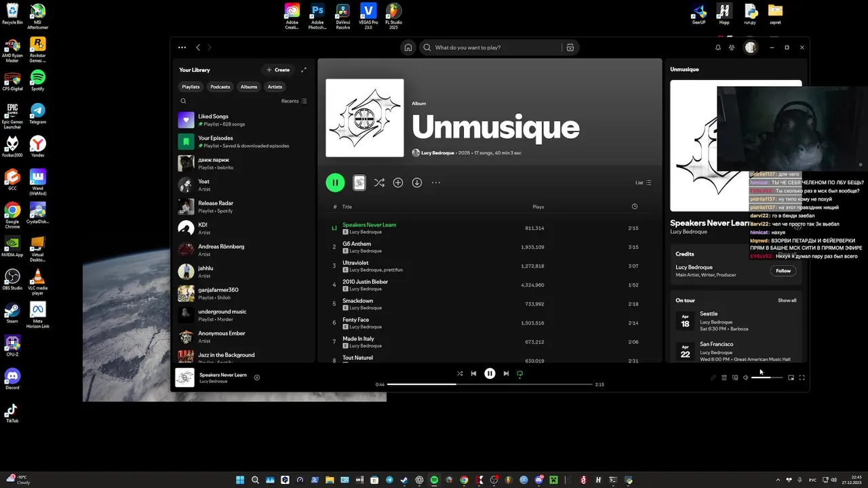Open the Seattle tour date
This screenshot has height=488, width=868.
[x=736, y=321]
